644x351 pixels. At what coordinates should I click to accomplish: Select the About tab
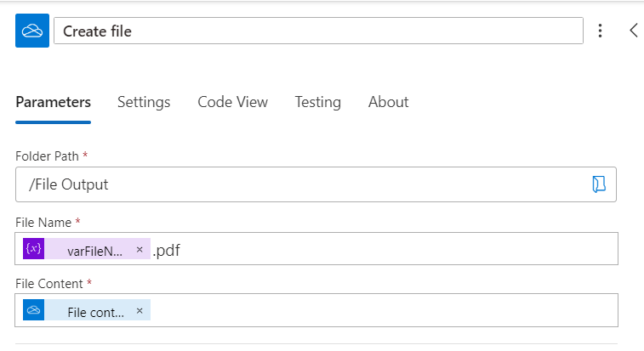(x=388, y=102)
